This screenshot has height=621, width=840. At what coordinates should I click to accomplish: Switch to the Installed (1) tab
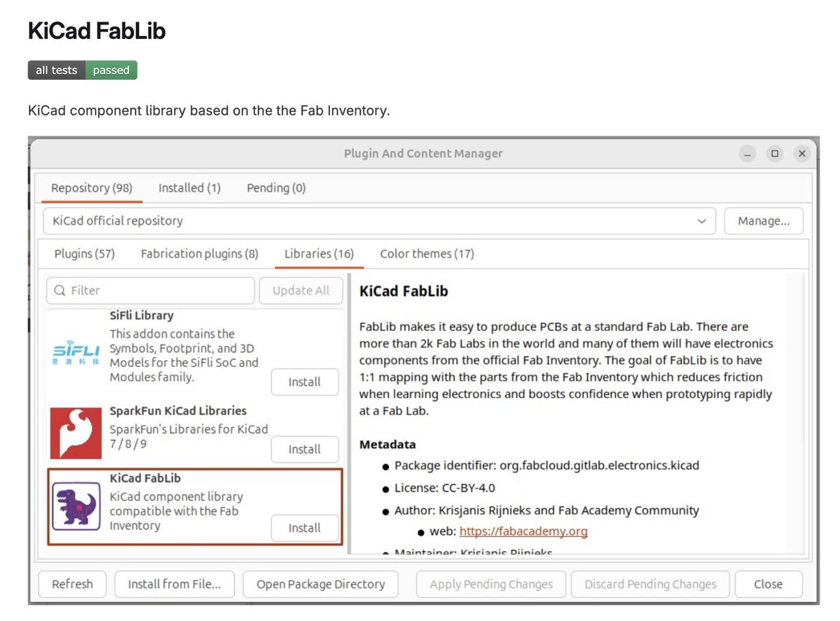tap(190, 188)
